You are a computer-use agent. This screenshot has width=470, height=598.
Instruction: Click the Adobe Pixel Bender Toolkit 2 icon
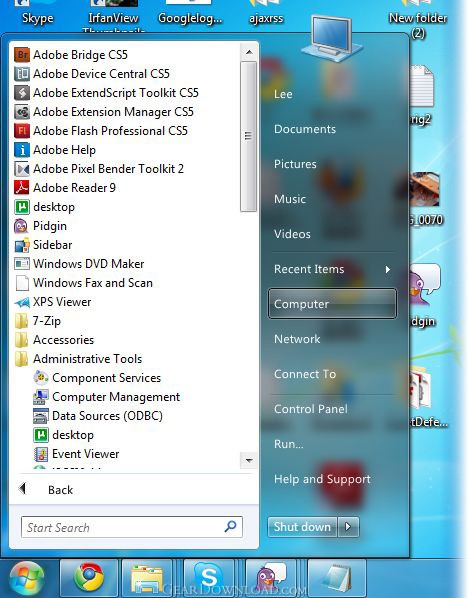(22, 169)
